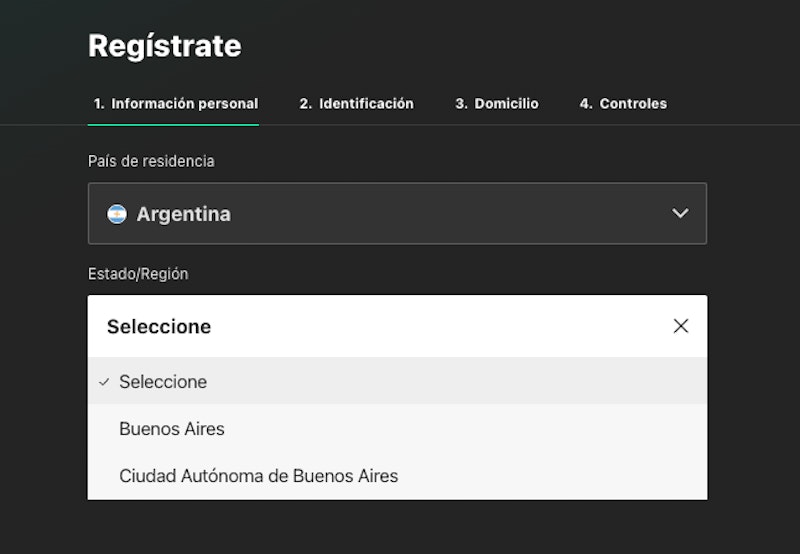The image size is (800, 554).
Task: Click step number 2 beside Identificación
Action: [x=305, y=104]
